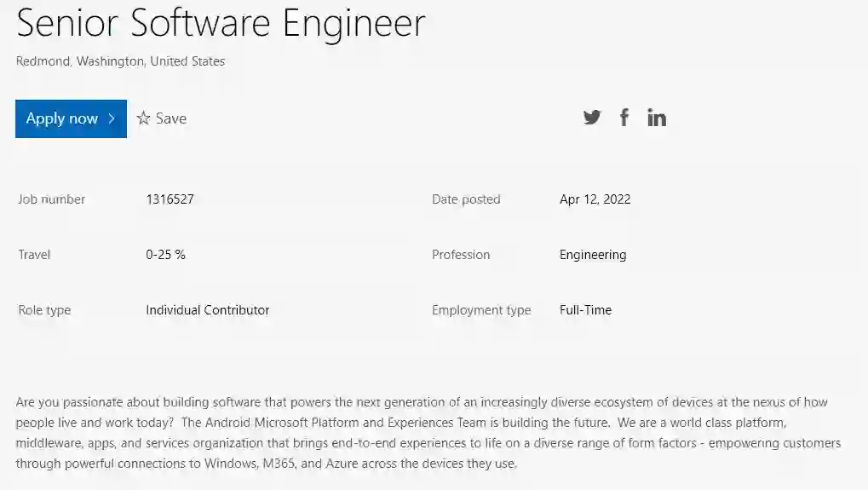Viewport: 868px width, 490px height.
Task: Share the job on Twitter
Action: coord(592,118)
